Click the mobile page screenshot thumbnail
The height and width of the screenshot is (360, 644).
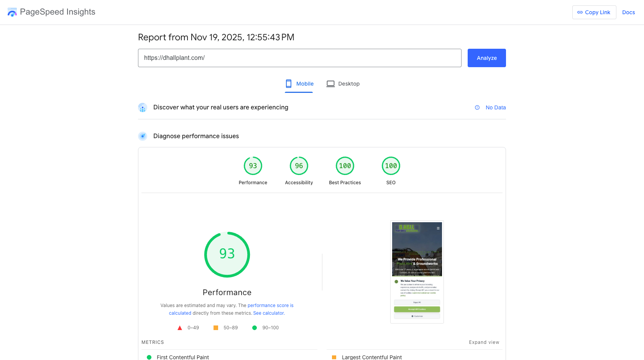tap(417, 272)
